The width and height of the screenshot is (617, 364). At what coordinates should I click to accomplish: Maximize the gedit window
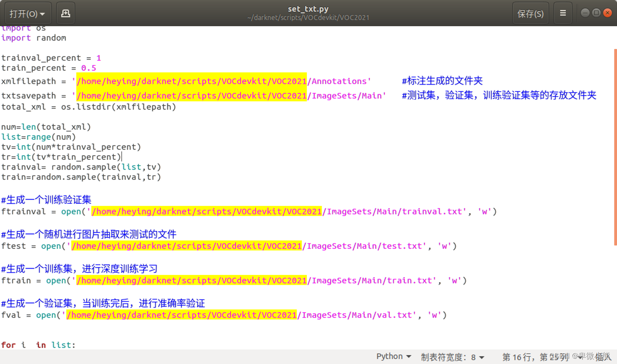pyautogui.click(x=597, y=13)
